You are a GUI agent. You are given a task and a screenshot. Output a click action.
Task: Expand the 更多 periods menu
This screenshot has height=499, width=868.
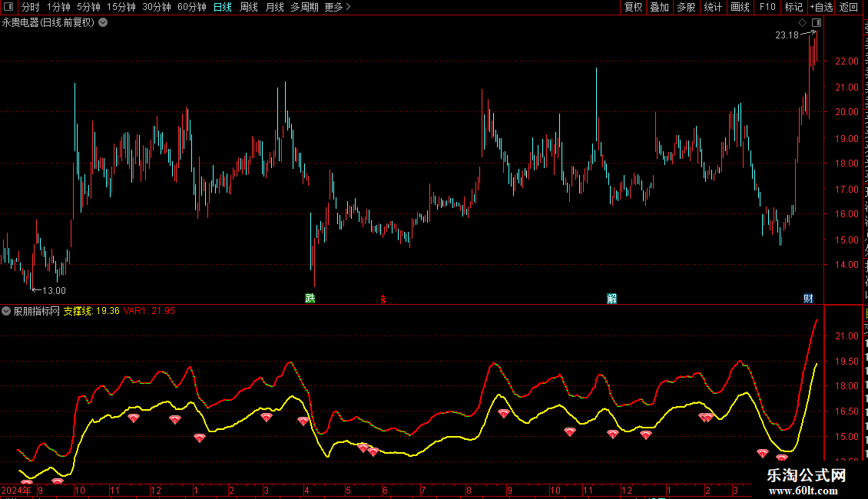337,7
